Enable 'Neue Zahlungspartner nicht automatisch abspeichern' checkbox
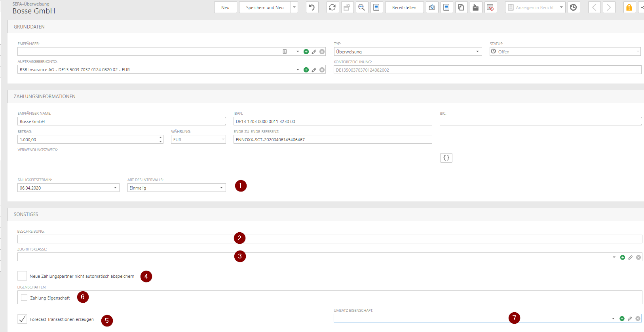 [23, 276]
